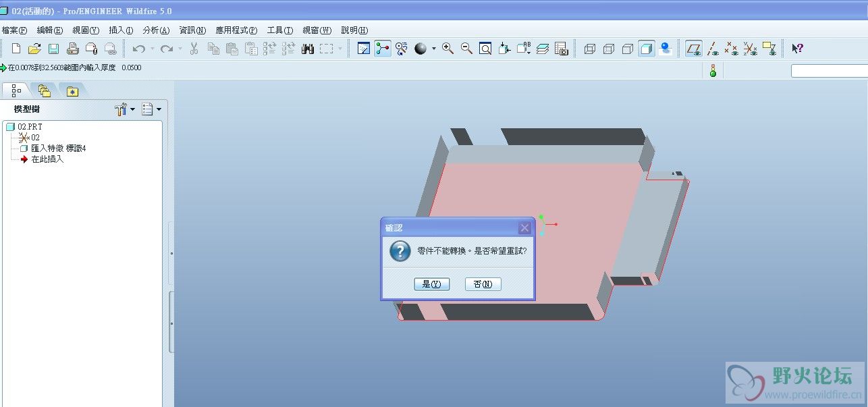Open the view manager icon

click(562, 49)
